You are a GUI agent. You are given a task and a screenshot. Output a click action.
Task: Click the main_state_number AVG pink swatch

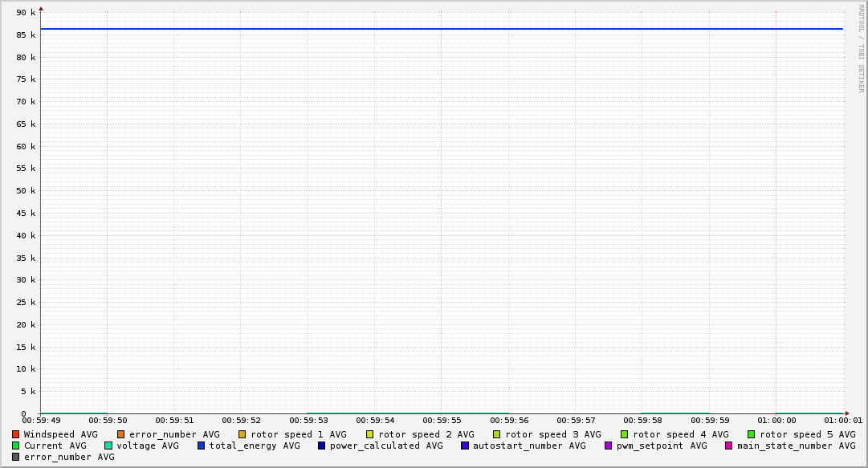[729, 446]
